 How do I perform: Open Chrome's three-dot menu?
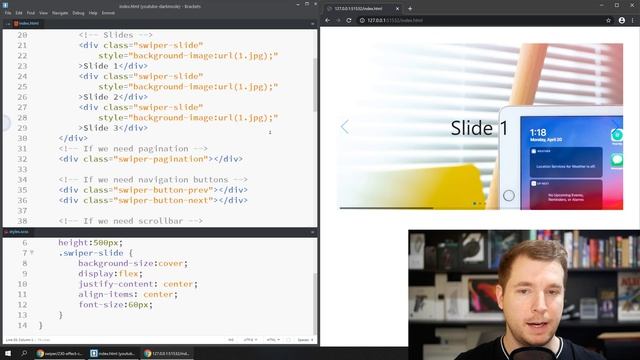tap(633, 20)
